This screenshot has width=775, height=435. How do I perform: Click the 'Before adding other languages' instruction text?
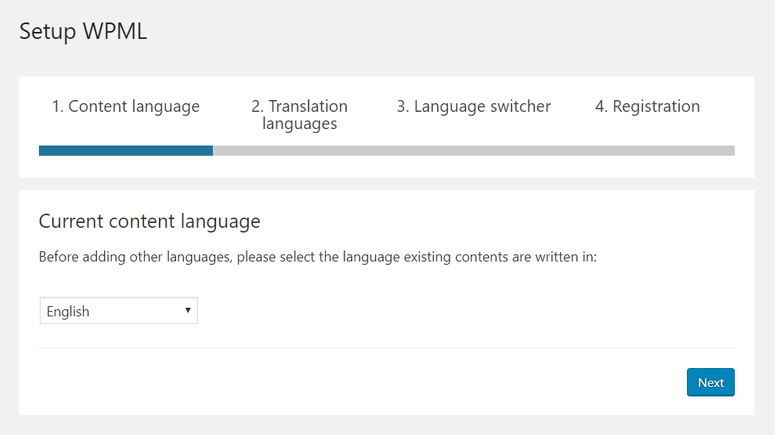click(318, 257)
